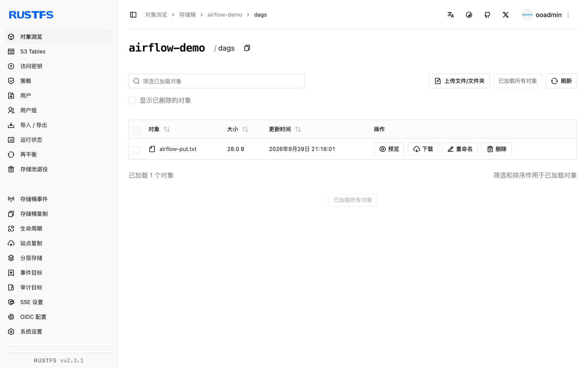The height and width of the screenshot is (368, 588).
Task: Open the ooadmin user options menu
Action: 568,15
